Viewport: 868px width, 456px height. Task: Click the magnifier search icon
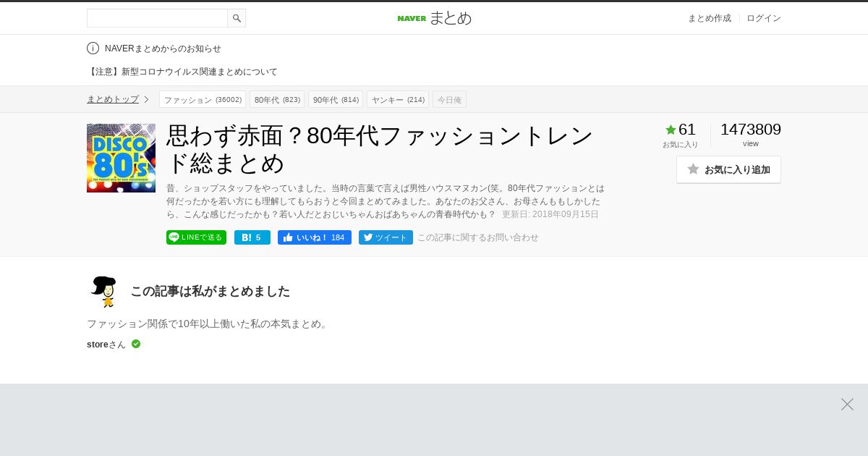(237, 18)
